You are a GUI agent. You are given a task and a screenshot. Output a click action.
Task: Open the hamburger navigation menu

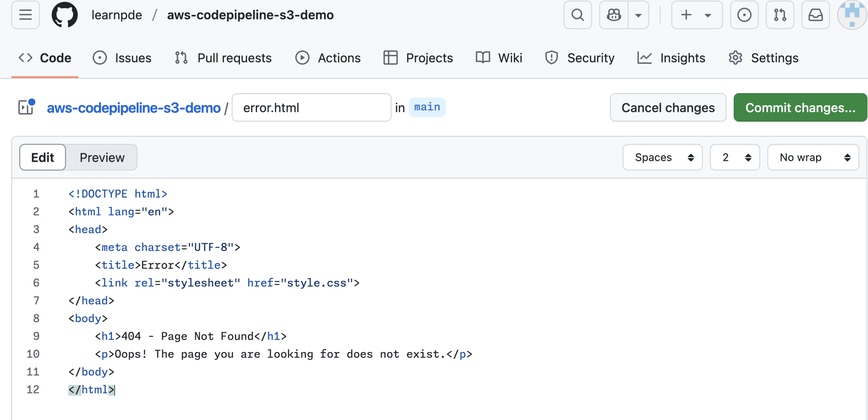click(25, 15)
